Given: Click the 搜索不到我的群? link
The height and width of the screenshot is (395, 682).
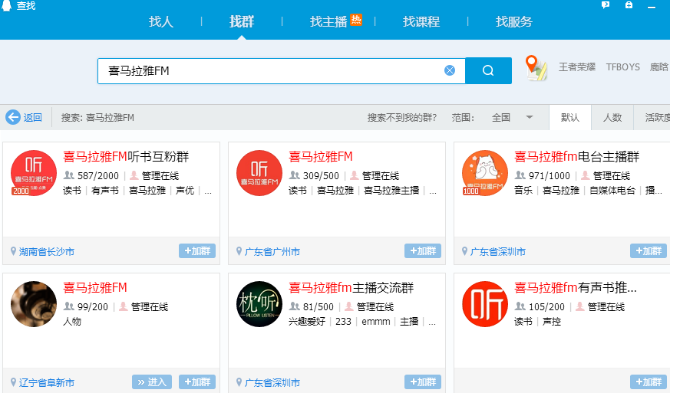Looking at the screenshot, I should coord(402,117).
